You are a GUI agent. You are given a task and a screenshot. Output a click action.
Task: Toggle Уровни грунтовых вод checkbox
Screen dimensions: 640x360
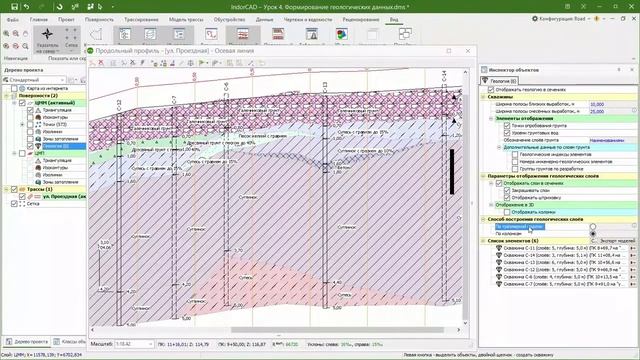point(507,133)
